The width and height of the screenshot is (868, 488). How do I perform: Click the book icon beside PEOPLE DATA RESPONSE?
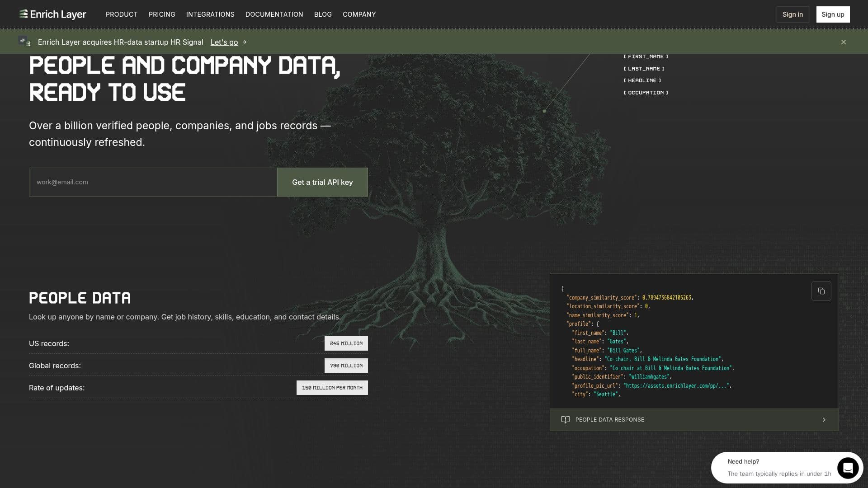pos(565,420)
